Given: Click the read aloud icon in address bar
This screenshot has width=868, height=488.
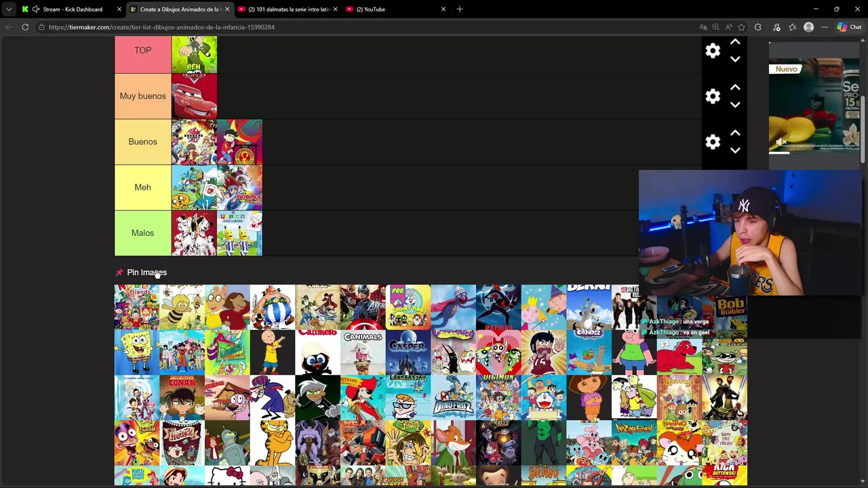Looking at the screenshot, I should (728, 27).
